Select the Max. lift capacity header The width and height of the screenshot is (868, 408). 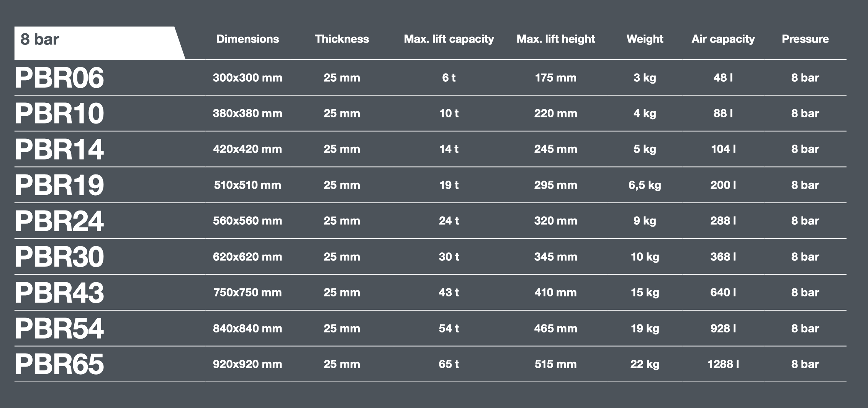[449, 39]
